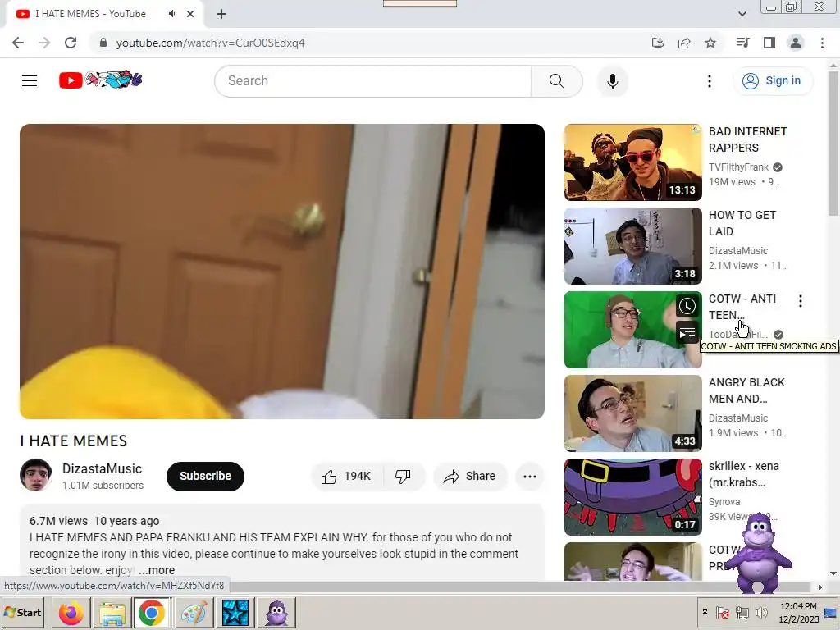The width and height of the screenshot is (840, 630).
Task: Open network icon in system tray
Action: (742, 612)
